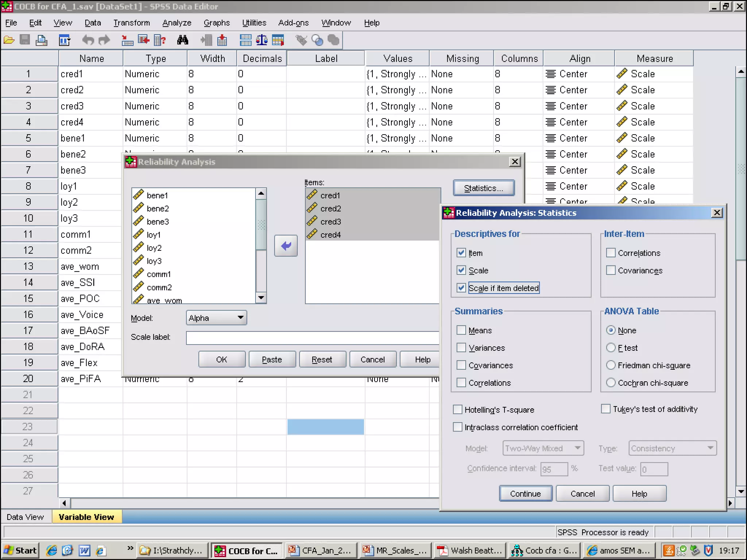Click the Scale label text field
This screenshot has height=560, width=747.
coord(313,338)
